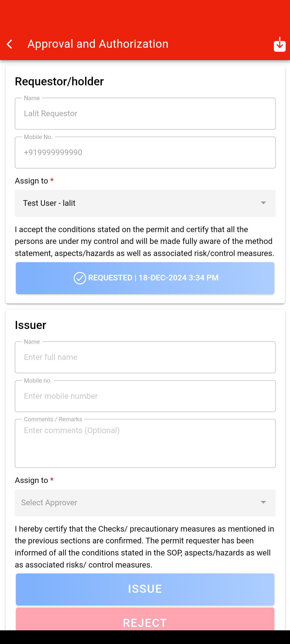Click the Issuer Assign to label
This screenshot has width=290, height=644.
click(32, 480)
